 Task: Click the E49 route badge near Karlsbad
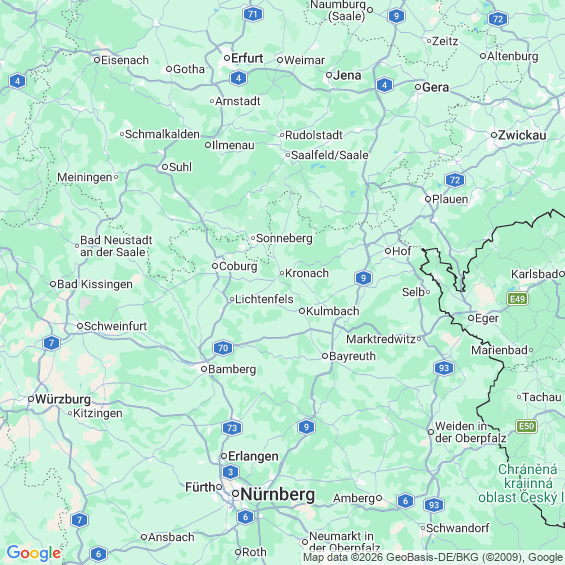[x=517, y=299]
